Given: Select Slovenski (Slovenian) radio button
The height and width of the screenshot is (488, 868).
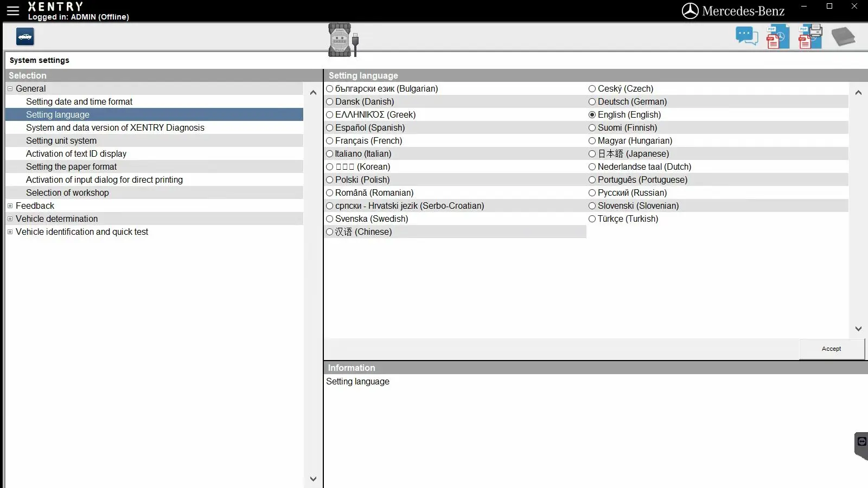Looking at the screenshot, I should coord(592,206).
